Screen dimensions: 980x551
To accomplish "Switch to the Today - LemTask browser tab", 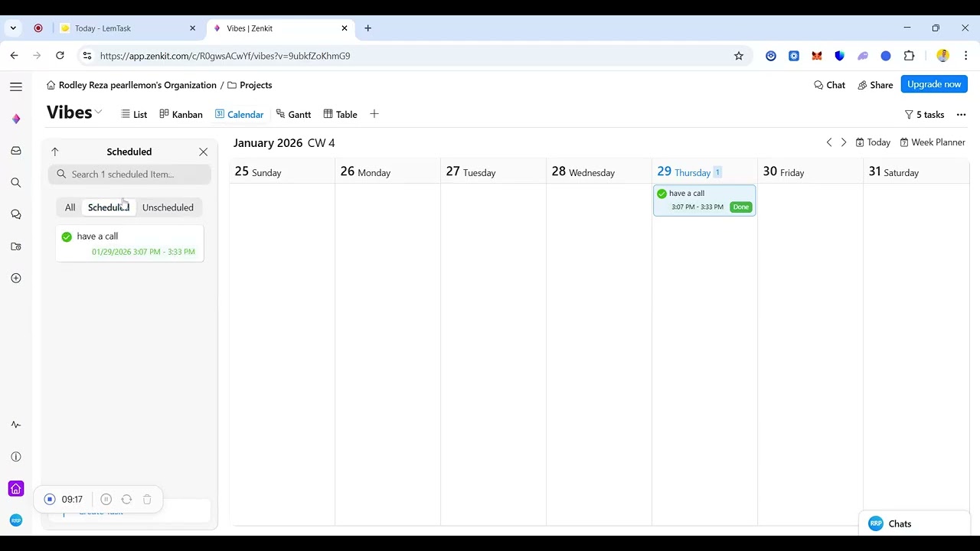I will (128, 28).
